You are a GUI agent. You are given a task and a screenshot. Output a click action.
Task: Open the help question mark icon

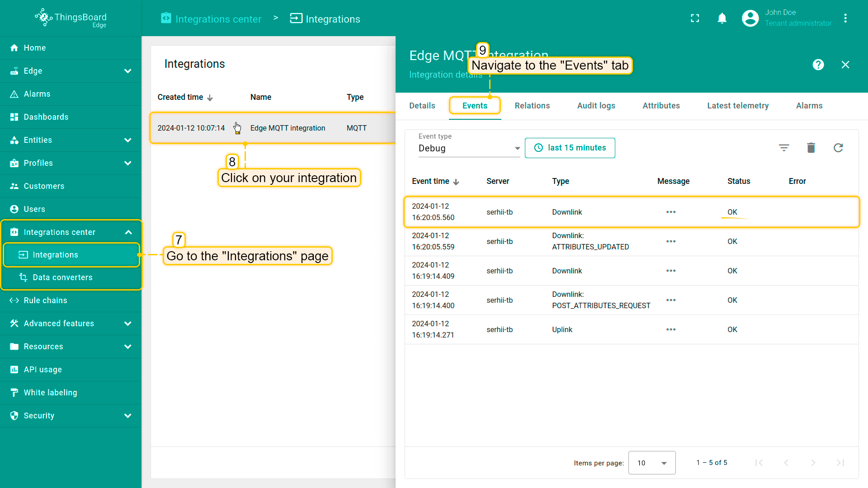pos(818,65)
